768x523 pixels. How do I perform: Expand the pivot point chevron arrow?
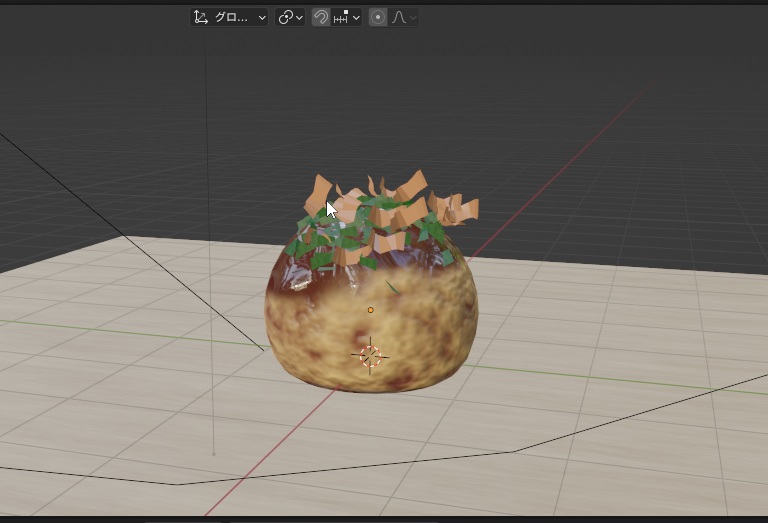(299, 17)
